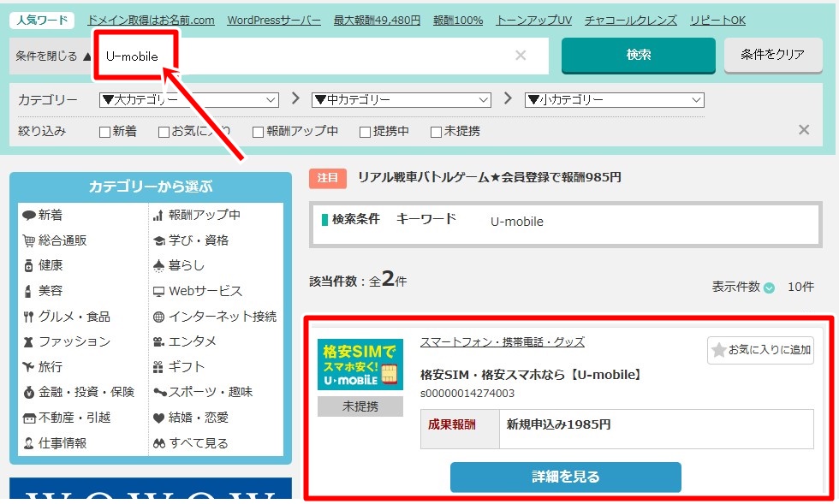This screenshot has height=504, width=839.
Task: Click the cosmetics icon beside 美容
Action: click(28, 291)
